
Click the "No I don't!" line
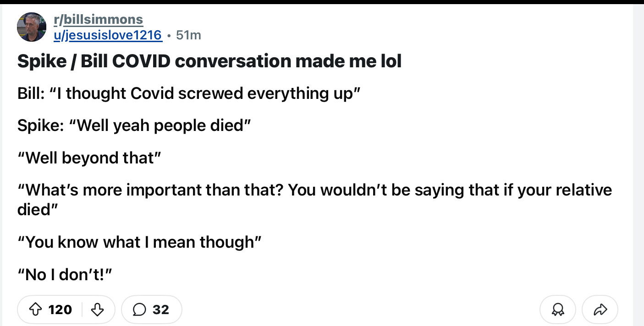coord(64,274)
